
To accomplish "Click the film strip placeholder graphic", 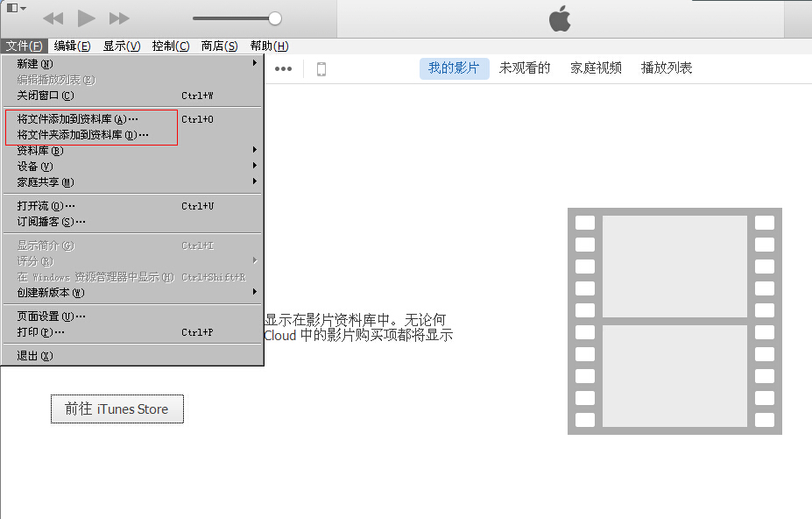I will pos(674,320).
